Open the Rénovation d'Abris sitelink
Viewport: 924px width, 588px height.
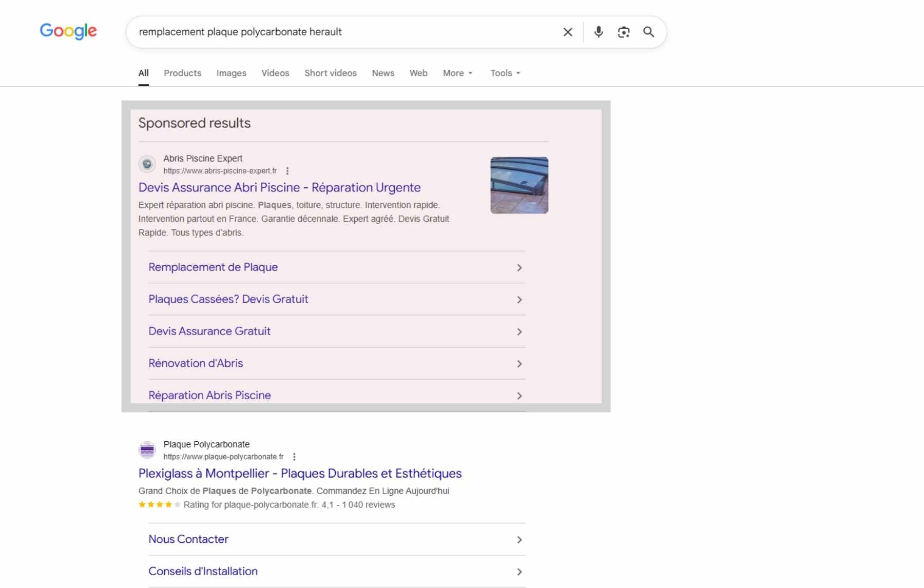(196, 363)
